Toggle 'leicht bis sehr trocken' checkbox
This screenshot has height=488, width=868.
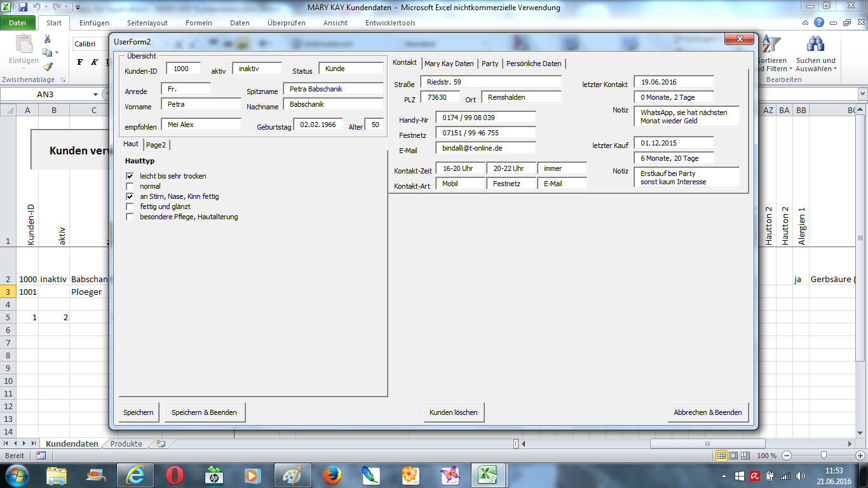tap(130, 176)
